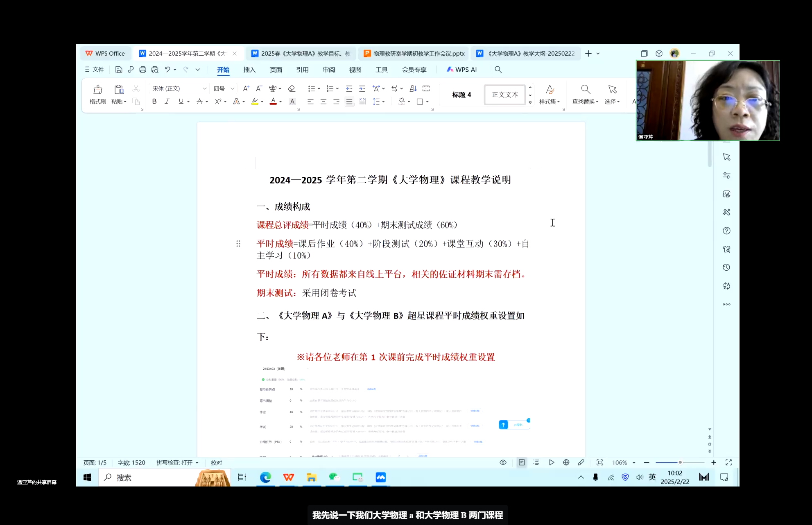
Task: Open WeChat from the taskbar
Action: [334, 477]
